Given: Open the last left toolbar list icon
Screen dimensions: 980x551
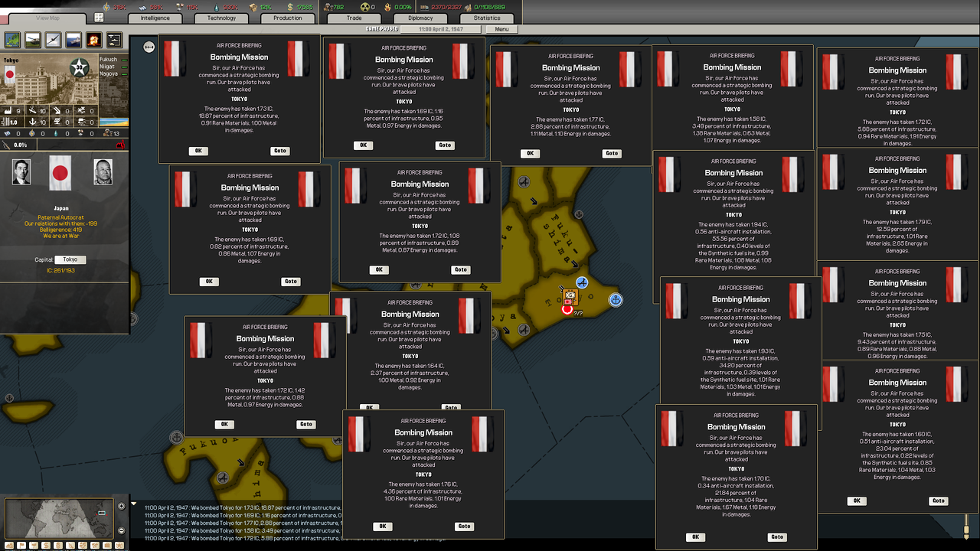Looking at the screenshot, I should (114, 40).
